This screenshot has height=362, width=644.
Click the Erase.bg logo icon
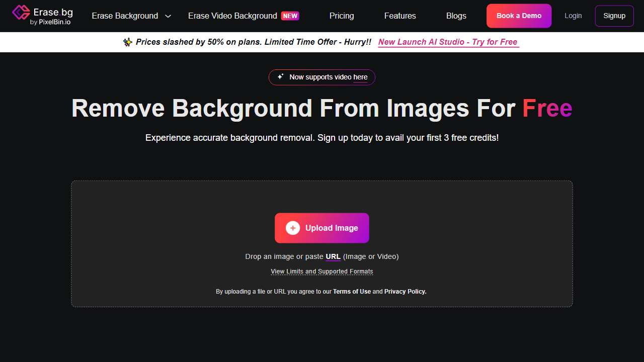(21, 13)
